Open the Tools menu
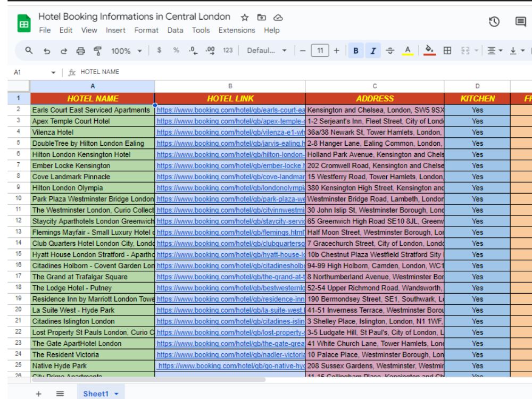532x399 pixels. point(201,30)
